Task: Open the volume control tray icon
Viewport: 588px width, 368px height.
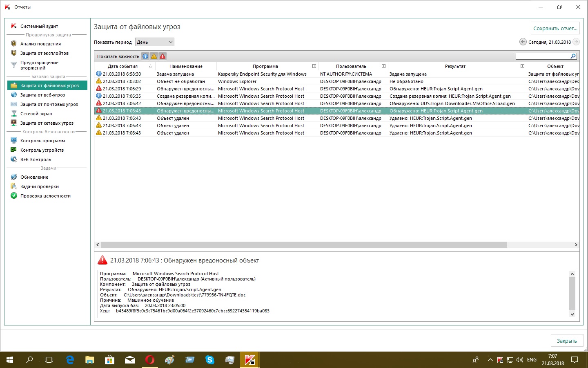Action: (x=520, y=360)
